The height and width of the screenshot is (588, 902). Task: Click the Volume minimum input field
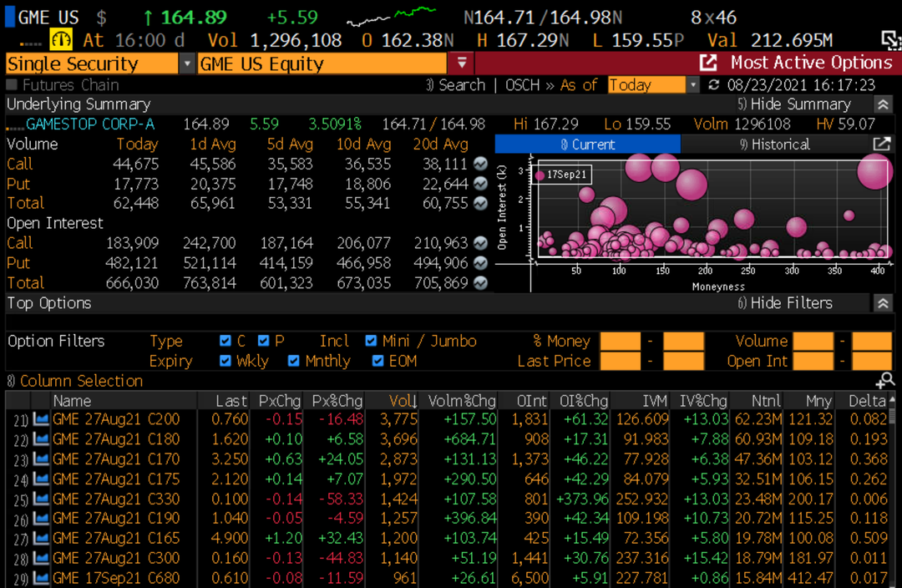coord(813,341)
